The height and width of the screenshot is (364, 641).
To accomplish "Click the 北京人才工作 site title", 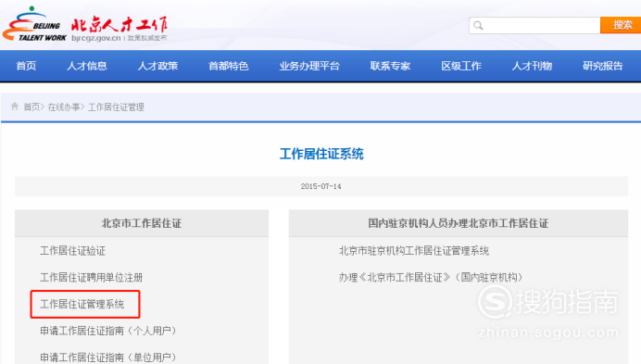I will [119, 24].
